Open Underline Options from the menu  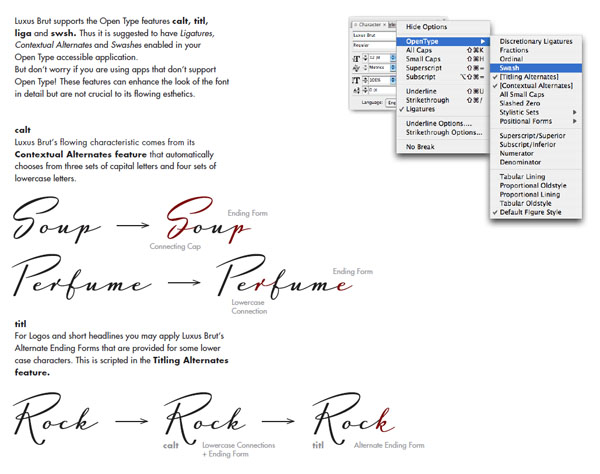(443, 123)
